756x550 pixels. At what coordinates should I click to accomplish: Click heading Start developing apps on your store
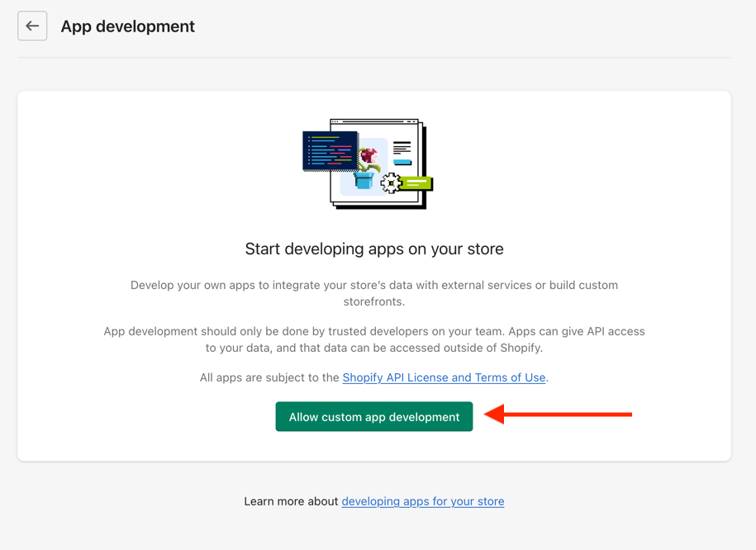click(374, 249)
